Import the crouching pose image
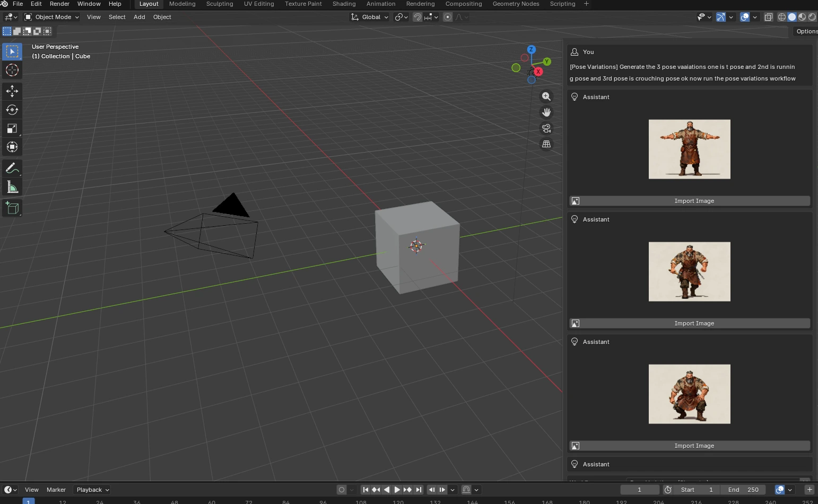Screen dimensions: 818x504 pos(690,446)
